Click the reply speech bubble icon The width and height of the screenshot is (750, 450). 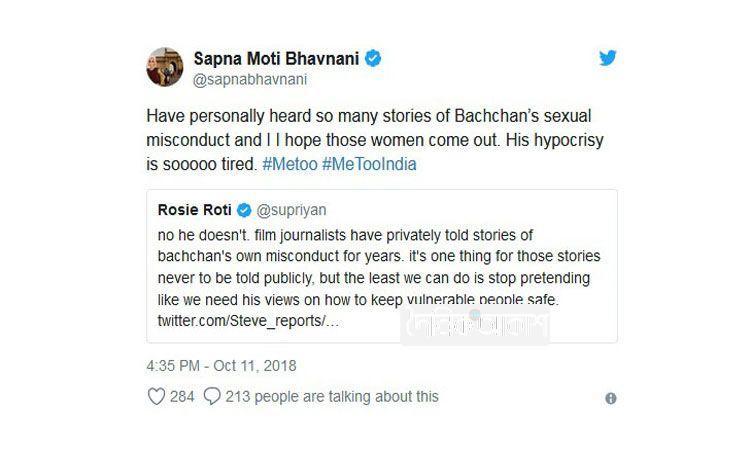[x=211, y=397]
